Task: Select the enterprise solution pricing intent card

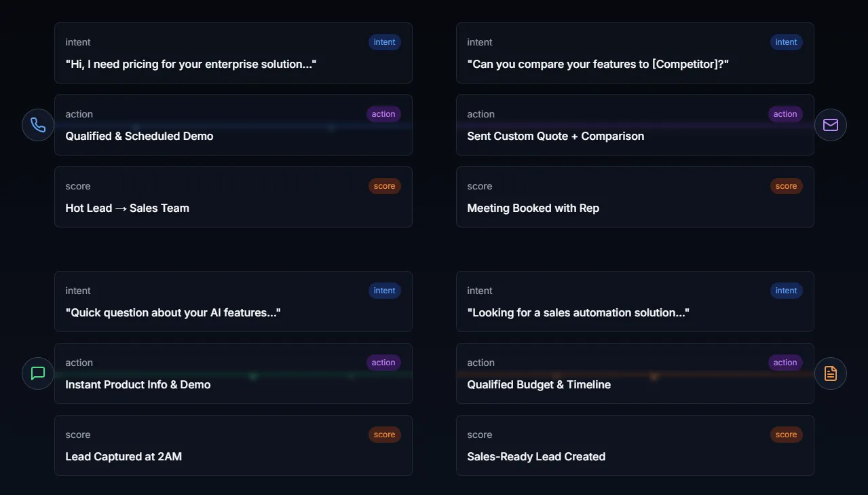Action: (233, 54)
